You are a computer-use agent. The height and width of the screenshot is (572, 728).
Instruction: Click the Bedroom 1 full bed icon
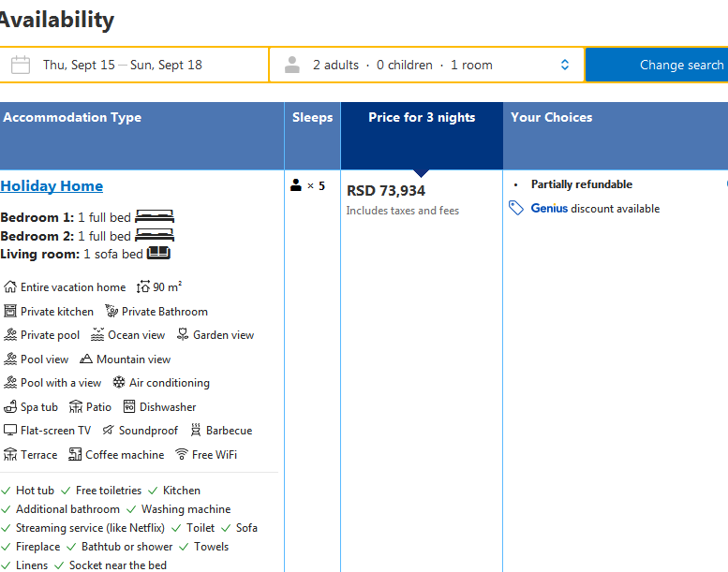click(155, 216)
